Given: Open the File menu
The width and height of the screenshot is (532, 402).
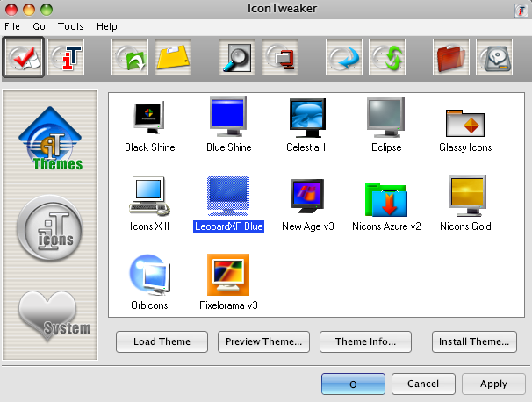Looking at the screenshot, I should pyautogui.click(x=12, y=26).
